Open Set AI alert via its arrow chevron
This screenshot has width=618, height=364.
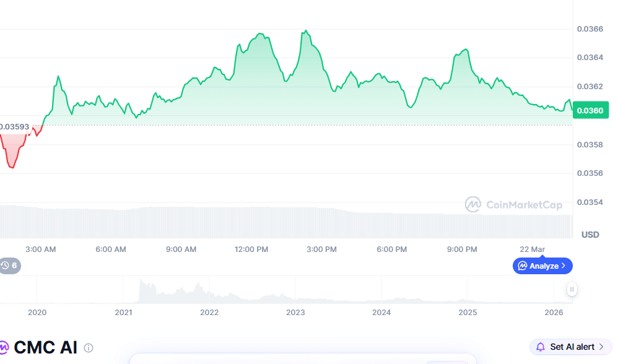[601, 347]
